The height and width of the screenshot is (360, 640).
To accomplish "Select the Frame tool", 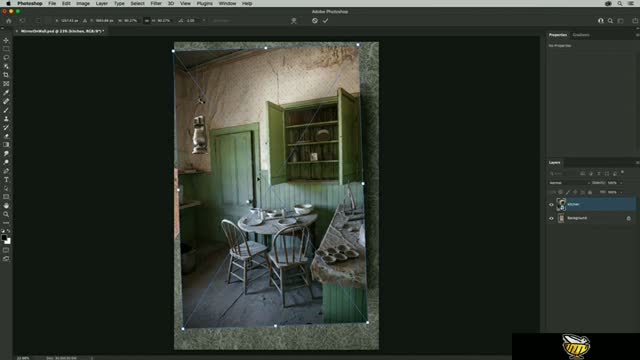I will pyautogui.click(x=6, y=84).
